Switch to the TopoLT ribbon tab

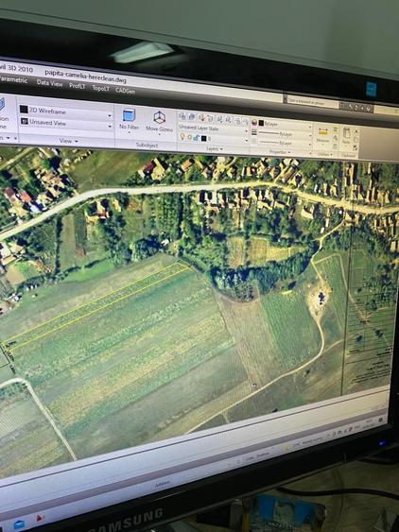(101, 89)
